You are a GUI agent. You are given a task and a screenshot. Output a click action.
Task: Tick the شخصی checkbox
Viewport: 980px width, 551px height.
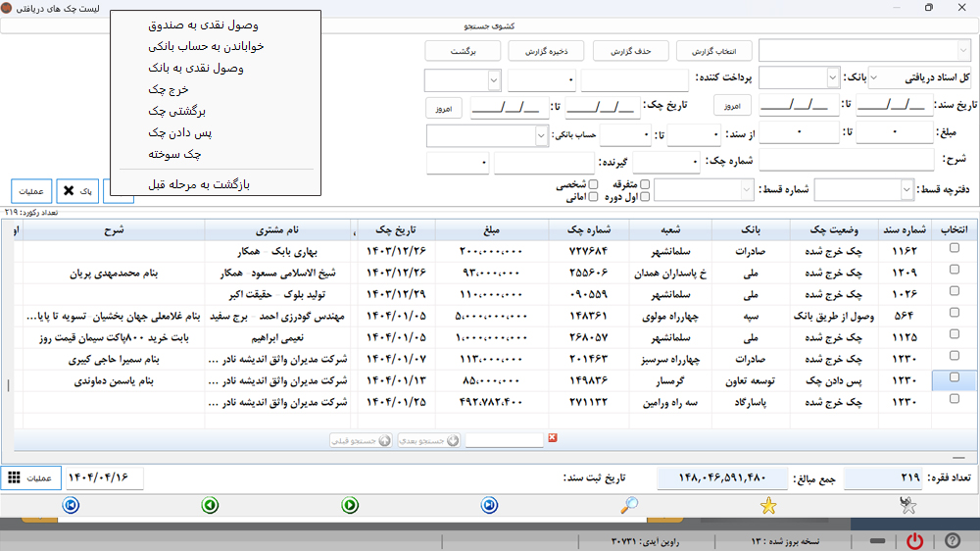tap(594, 184)
